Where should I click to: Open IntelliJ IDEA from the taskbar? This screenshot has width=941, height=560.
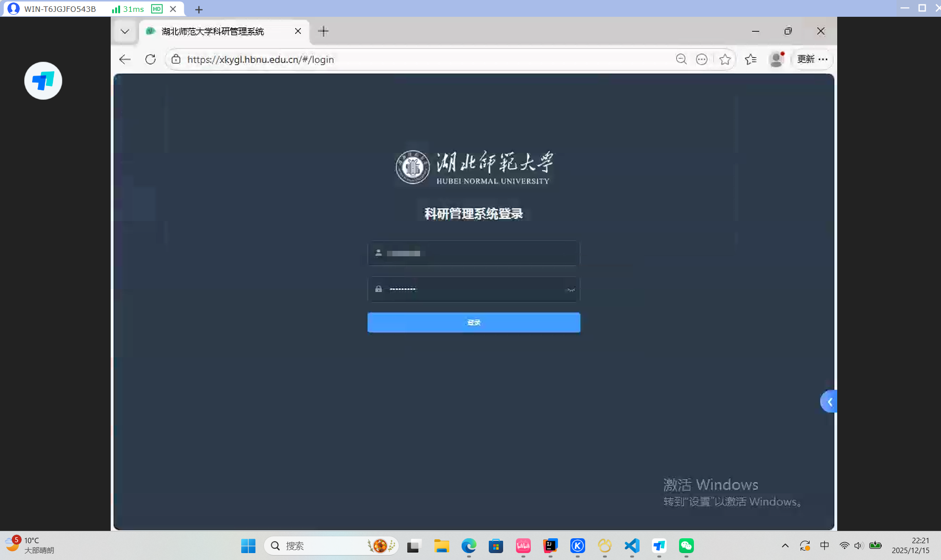pos(550,546)
